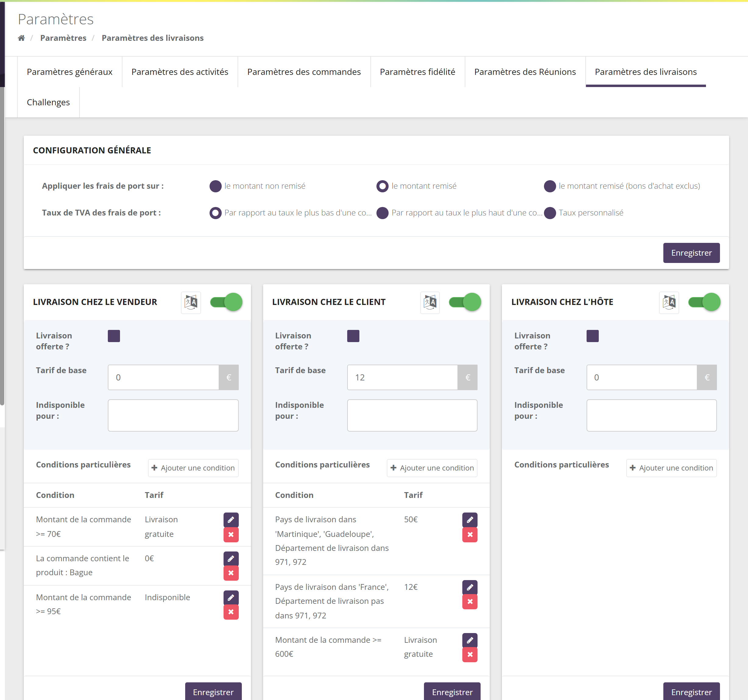748x700 pixels.
Task: Edit the Martinique/Guadeloupe 50€ condition
Action: pos(470,520)
